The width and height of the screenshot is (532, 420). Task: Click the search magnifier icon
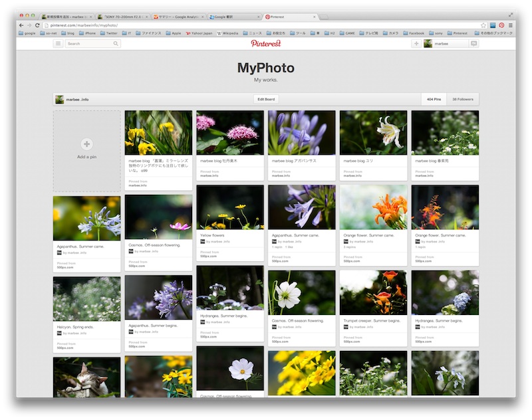114,45
